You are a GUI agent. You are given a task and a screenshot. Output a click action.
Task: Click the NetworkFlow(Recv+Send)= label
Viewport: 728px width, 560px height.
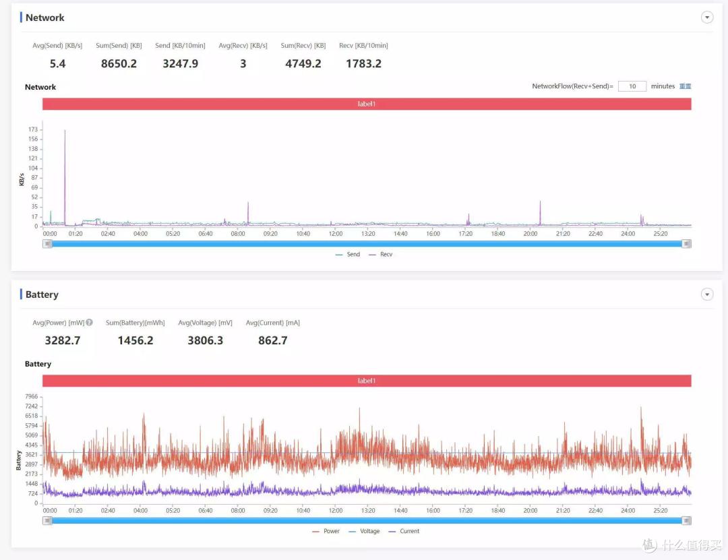pyautogui.click(x=572, y=86)
